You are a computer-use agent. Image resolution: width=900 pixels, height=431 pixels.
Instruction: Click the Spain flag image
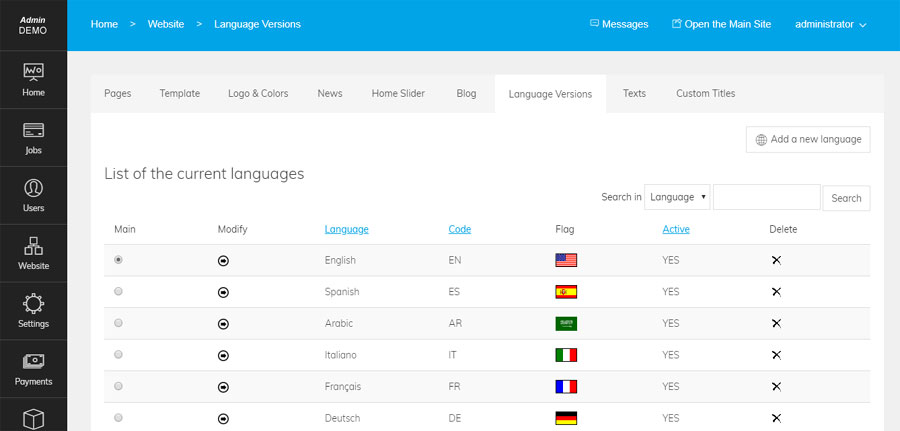coord(566,292)
